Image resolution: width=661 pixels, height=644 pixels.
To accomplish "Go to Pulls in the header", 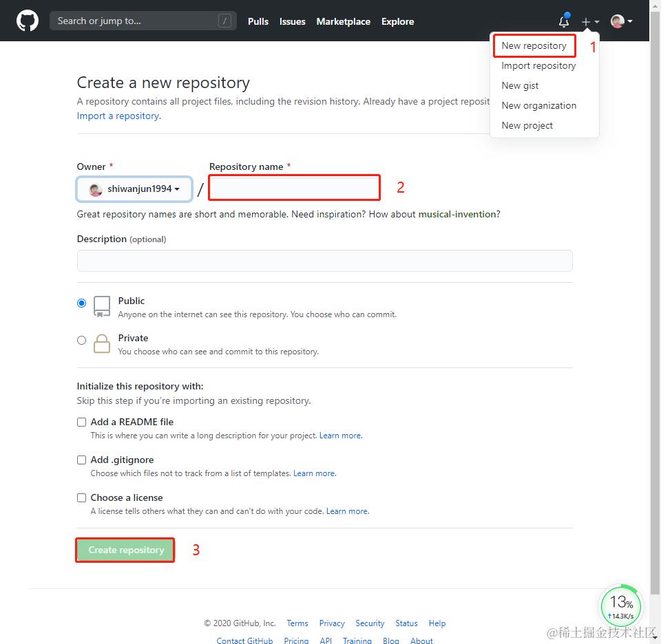I will 258,21.
